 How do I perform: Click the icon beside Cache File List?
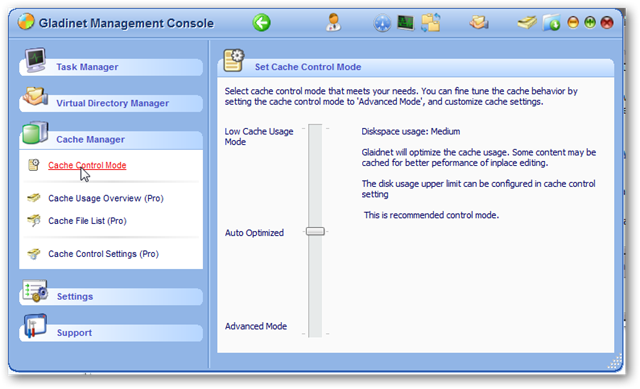[33, 220]
